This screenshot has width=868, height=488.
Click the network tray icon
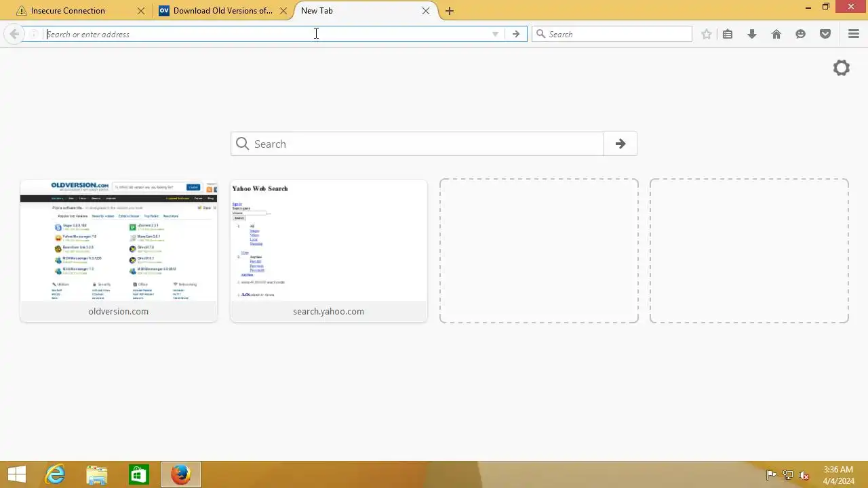[x=788, y=475]
